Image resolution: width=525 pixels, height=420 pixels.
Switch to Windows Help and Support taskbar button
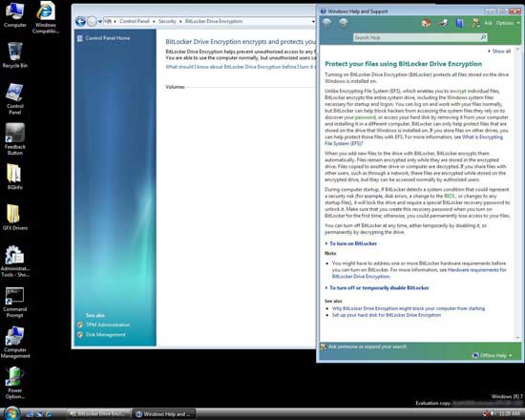tap(164, 414)
